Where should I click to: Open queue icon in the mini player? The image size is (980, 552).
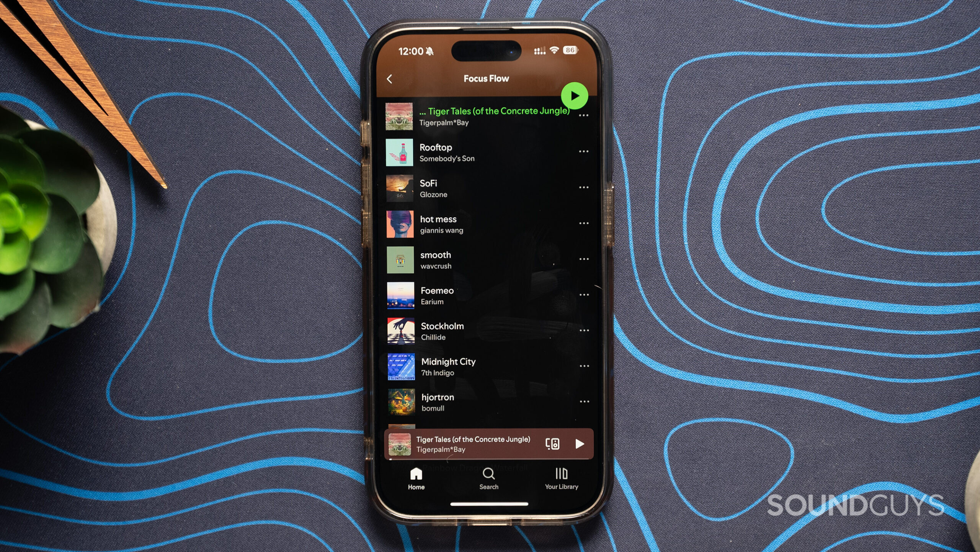click(x=552, y=444)
